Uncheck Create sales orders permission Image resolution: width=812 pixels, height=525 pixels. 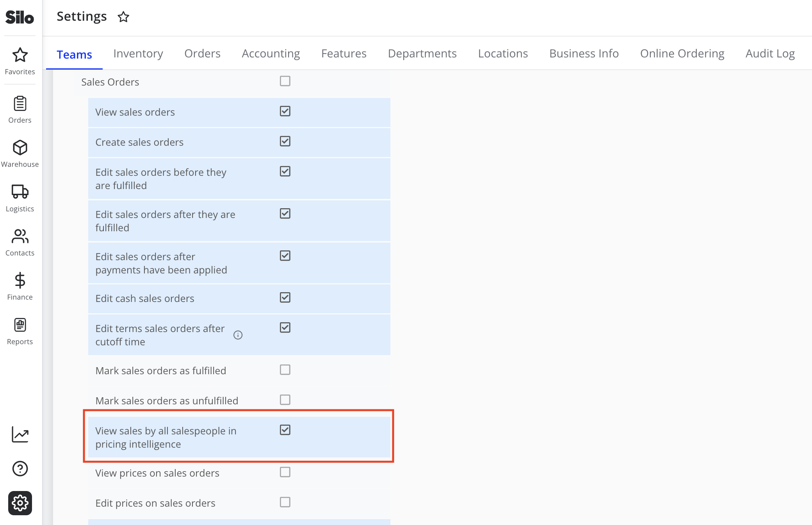pos(285,141)
